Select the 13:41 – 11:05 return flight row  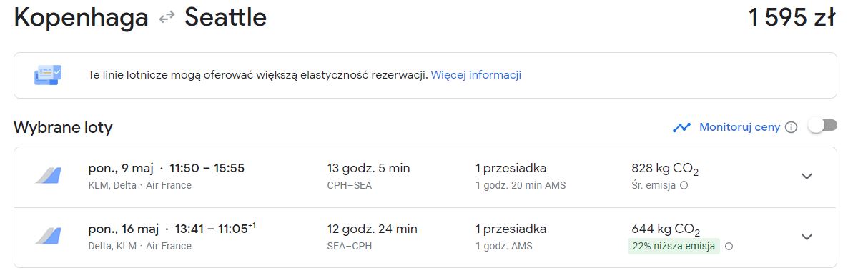click(425, 237)
